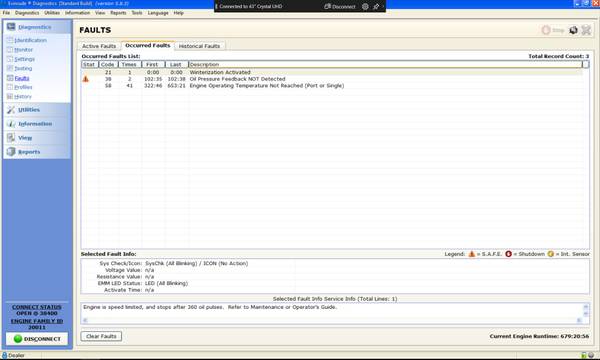The image size is (600, 360).
Task: Open the Diagnostics menu in menu bar
Action: [x=27, y=13]
